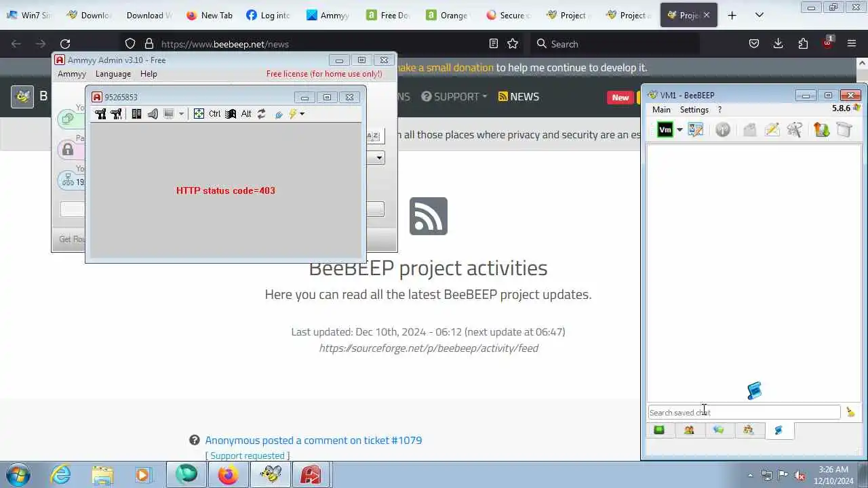The width and height of the screenshot is (868, 488).
Task: Switch to the users tab in BeeBEEP
Action: [689, 430]
